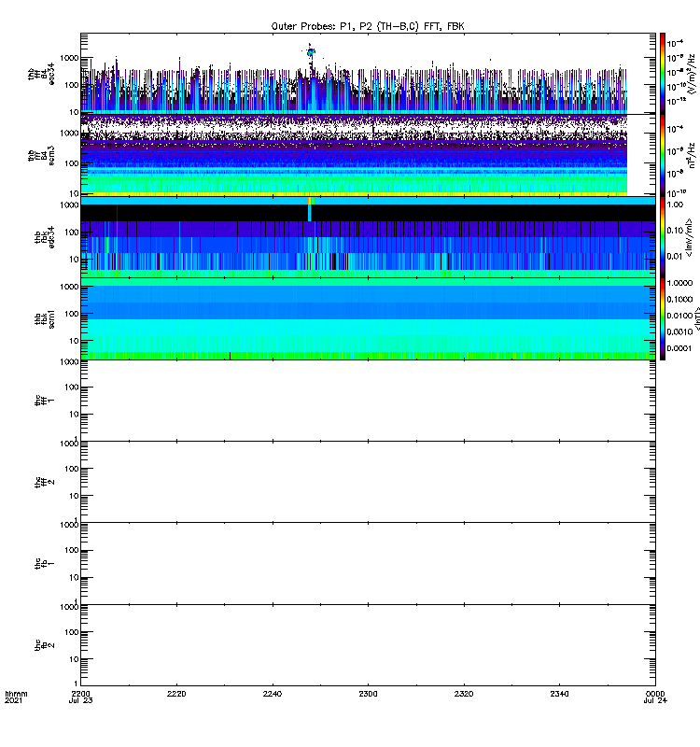700x747 pixels.
Task: Click the "0.0010" tick on nT color bar
Action: click(679, 331)
